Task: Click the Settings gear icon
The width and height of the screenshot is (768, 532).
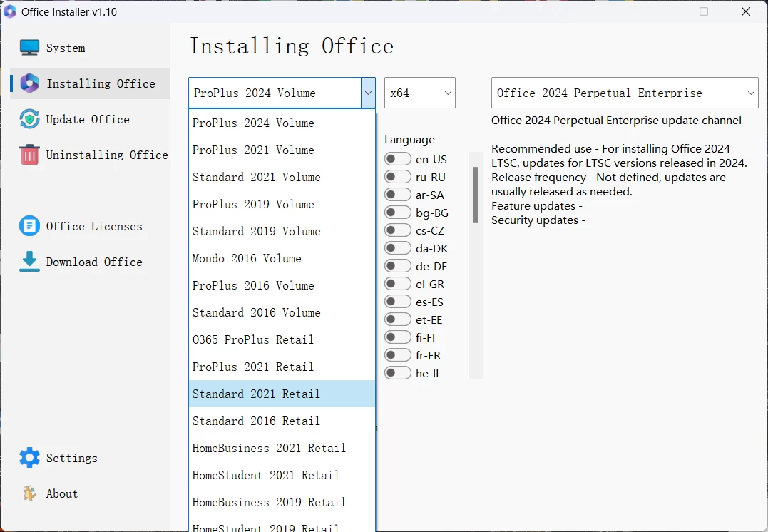Action: [29, 458]
